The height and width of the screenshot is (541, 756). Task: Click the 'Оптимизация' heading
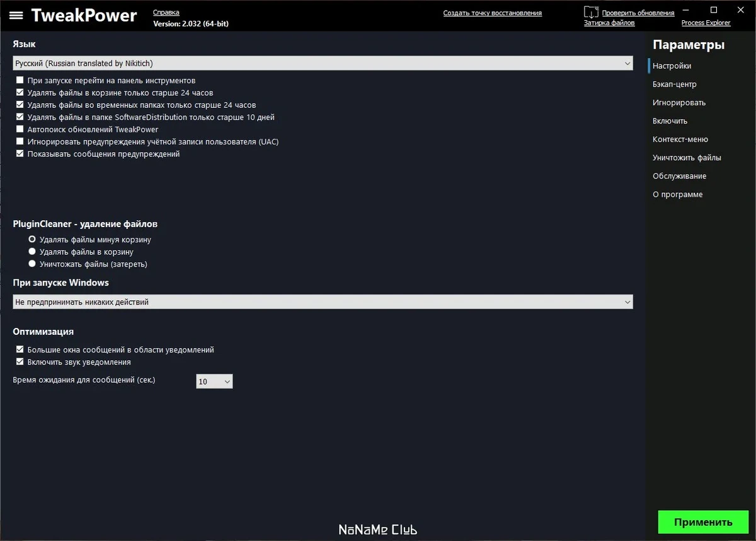[43, 332]
